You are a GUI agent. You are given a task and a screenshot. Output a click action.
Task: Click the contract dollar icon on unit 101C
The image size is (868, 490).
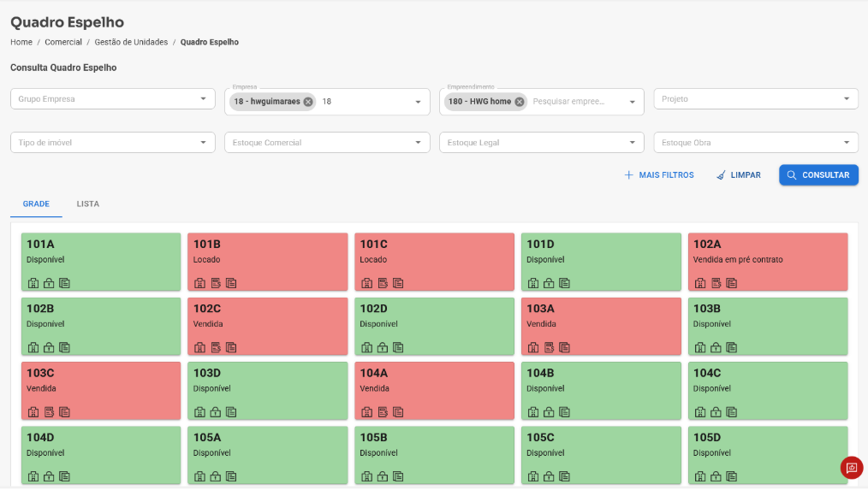point(383,283)
